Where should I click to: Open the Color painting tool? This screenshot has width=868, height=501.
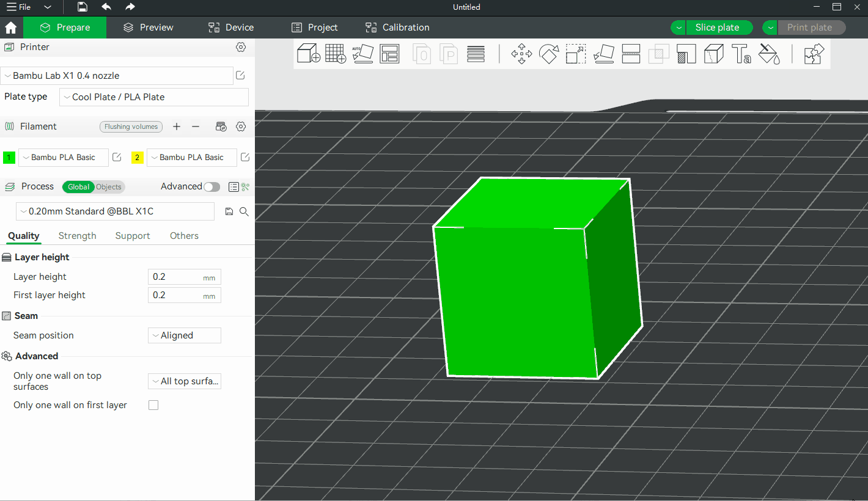[769, 54]
